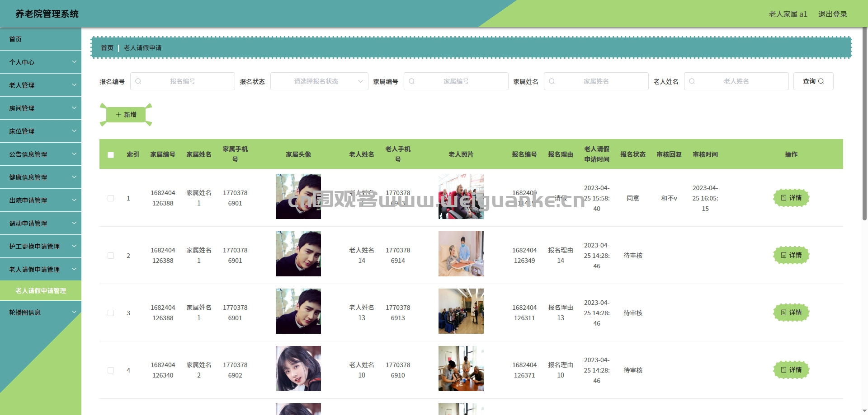Screen dimensions: 868x415
Task: Expand the 房间管理 sidebar menu
Action: tap(41, 108)
